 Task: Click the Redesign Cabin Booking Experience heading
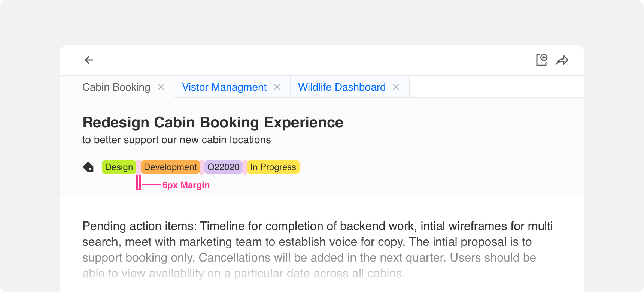click(213, 123)
